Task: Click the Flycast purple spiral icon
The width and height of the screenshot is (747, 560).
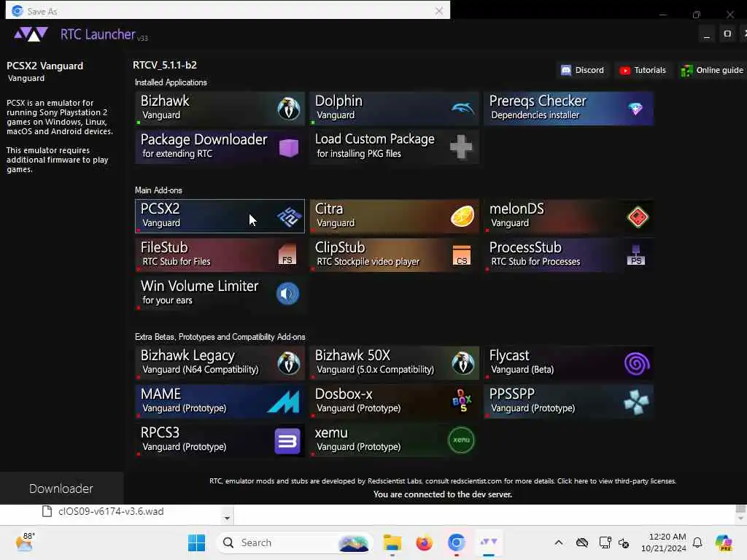Action: pos(637,364)
